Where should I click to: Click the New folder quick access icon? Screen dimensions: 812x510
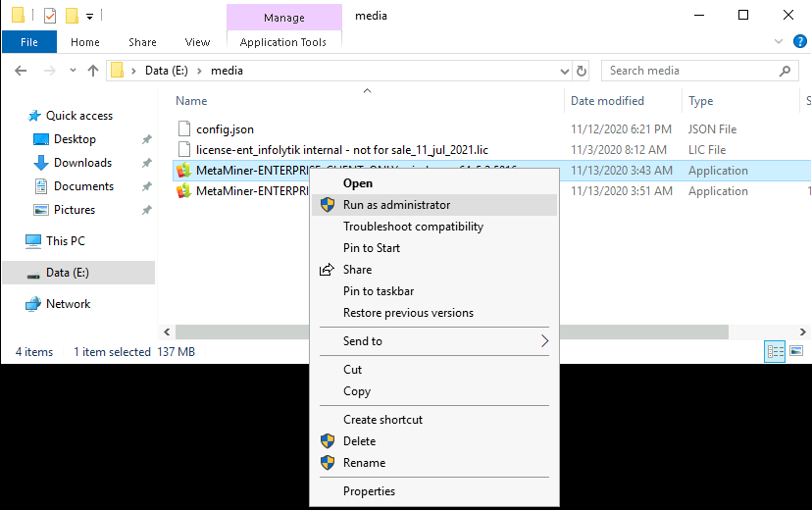72,16
